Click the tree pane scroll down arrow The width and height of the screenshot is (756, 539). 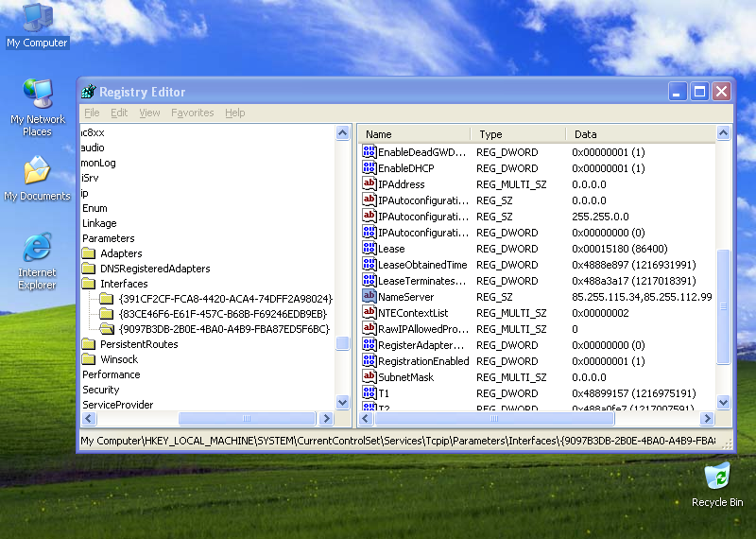[342, 402]
